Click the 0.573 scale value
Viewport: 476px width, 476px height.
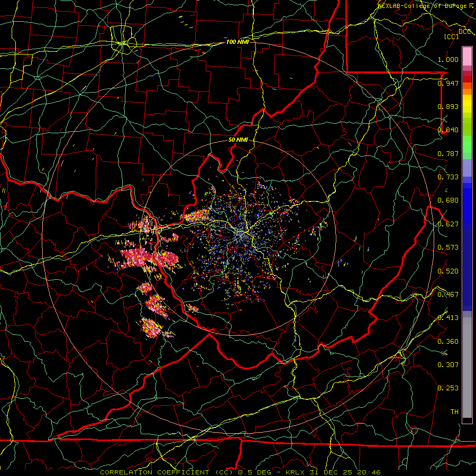pos(448,248)
